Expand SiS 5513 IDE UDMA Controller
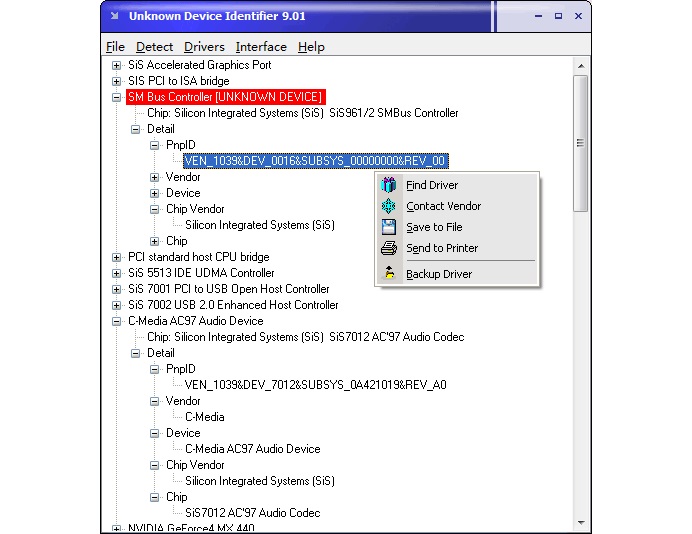Image resolution: width=692 pixels, height=534 pixels. pyautogui.click(x=116, y=273)
